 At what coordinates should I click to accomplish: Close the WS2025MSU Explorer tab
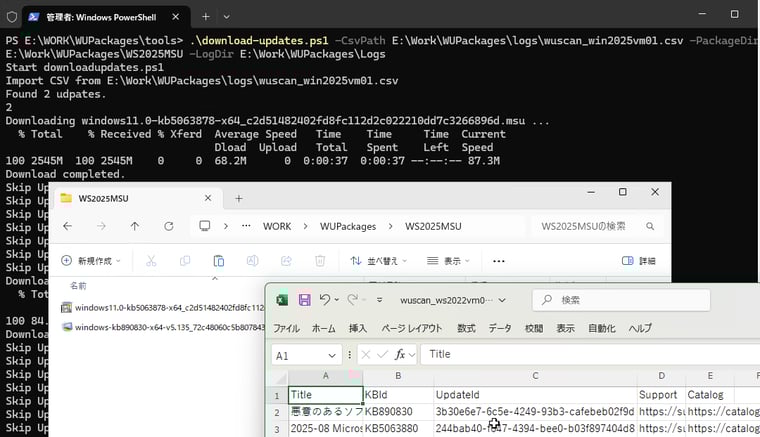(x=208, y=198)
